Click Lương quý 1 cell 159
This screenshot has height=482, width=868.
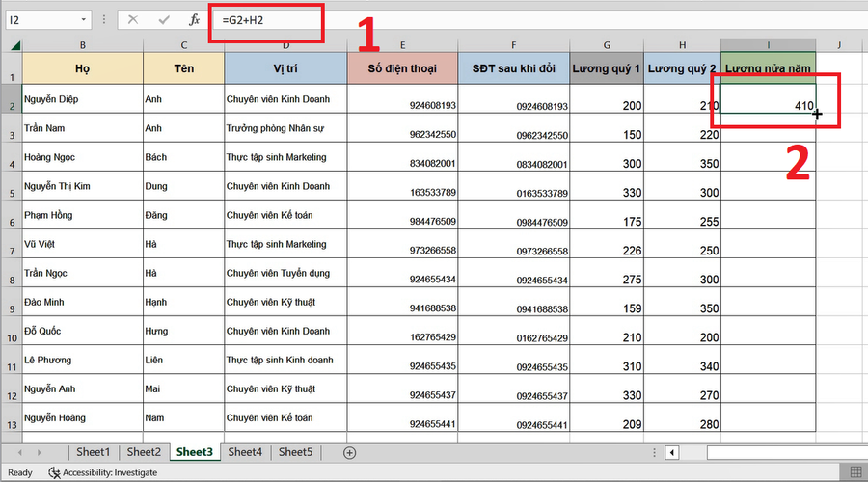pos(607,302)
